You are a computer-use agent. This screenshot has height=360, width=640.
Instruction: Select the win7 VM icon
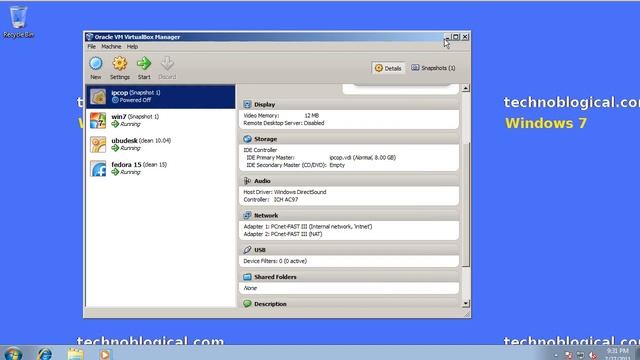tap(98, 121)
